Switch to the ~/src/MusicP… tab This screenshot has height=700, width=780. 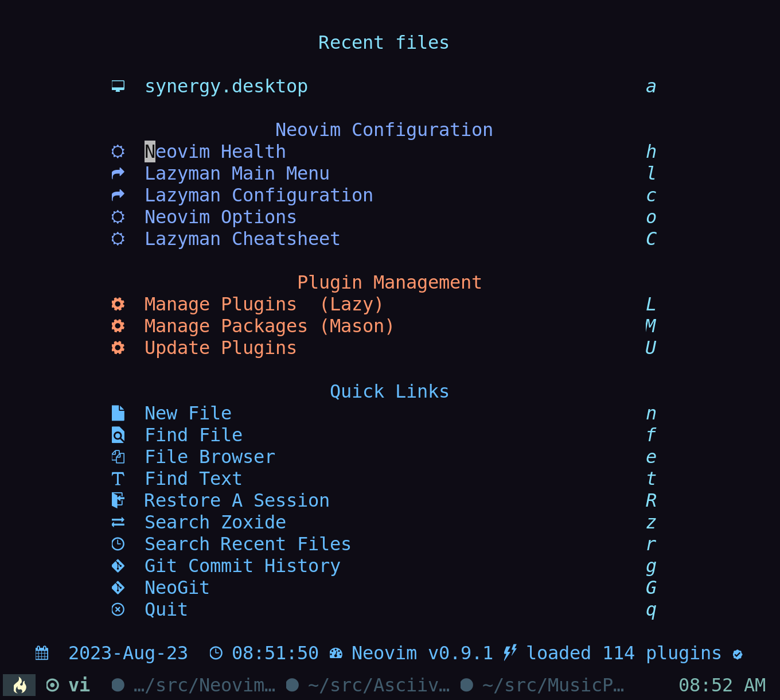coord(543,685)
